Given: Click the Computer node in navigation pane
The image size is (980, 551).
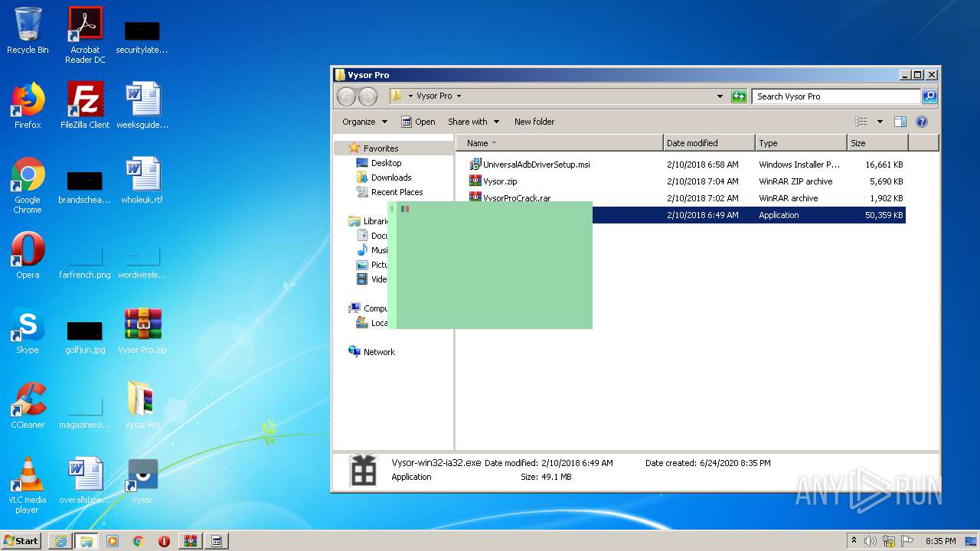Looking at the screenshot, I should [x=369, y=308].
